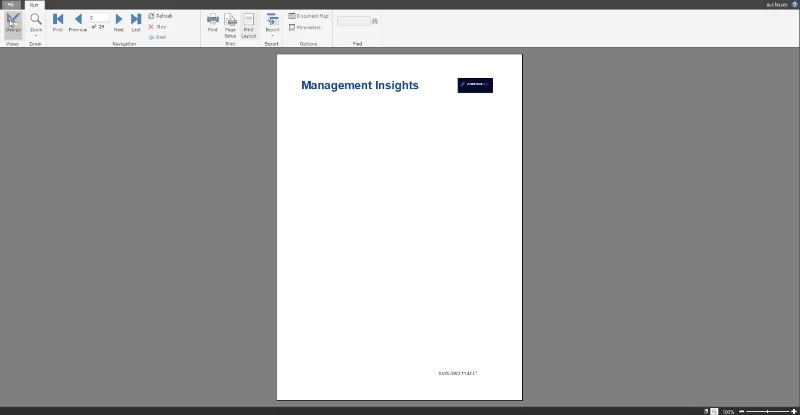
Task: Toggle the Parameters pane option
Action: point(305,28)
